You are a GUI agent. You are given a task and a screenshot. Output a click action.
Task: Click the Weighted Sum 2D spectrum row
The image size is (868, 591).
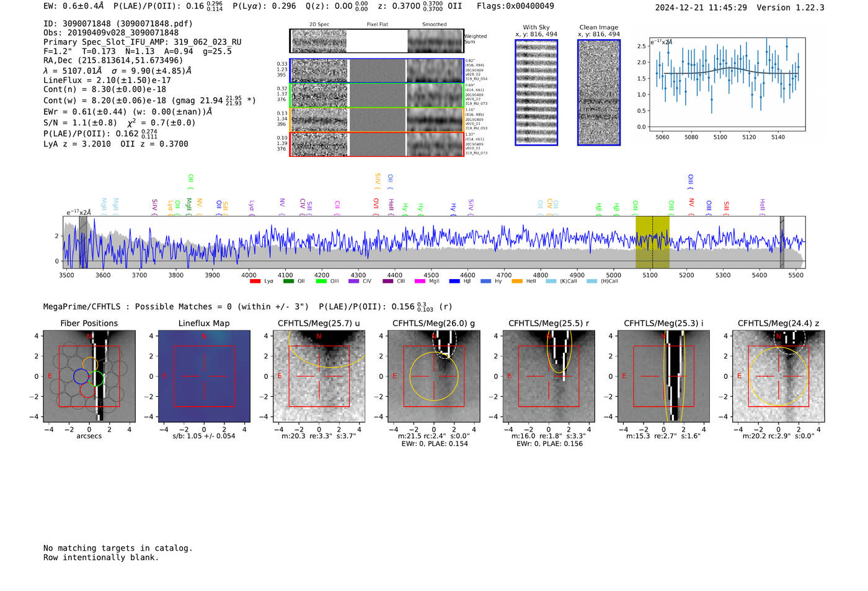tap(377, 41)
